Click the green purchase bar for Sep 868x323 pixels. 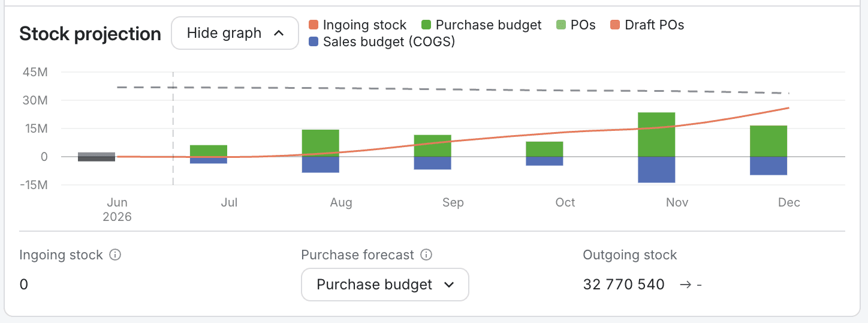pyautogui.click(x=433, y=146)
